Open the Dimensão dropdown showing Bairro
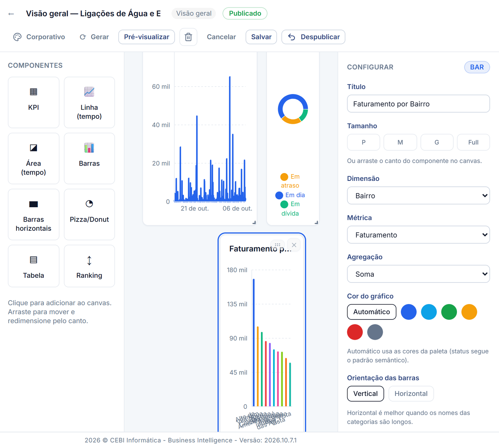This screenshot has width=499, height=448. click(418, 196)
